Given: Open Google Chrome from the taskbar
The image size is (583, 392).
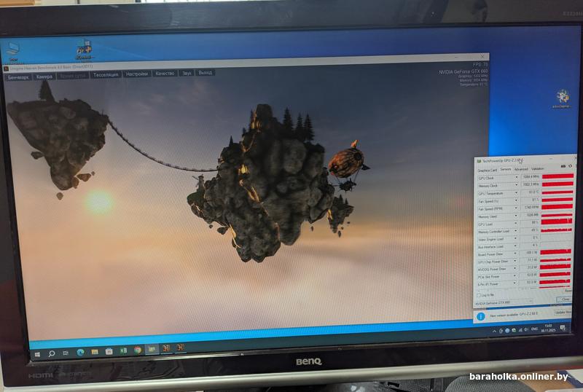Looking at the screenshot, I should click(x=138, y=350).
